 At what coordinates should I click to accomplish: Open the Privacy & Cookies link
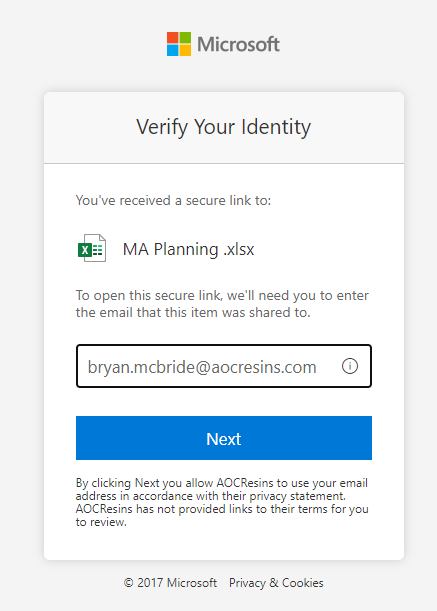276,583
